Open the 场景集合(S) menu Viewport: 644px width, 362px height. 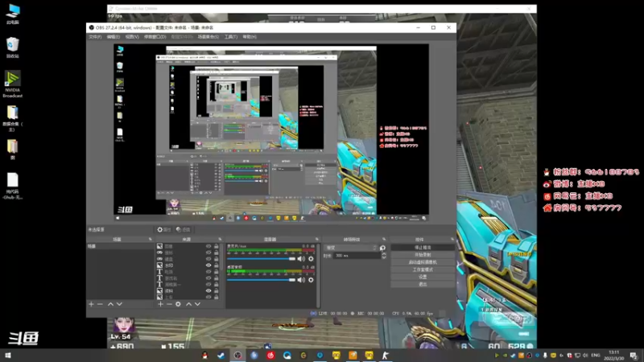click(208, 37)
